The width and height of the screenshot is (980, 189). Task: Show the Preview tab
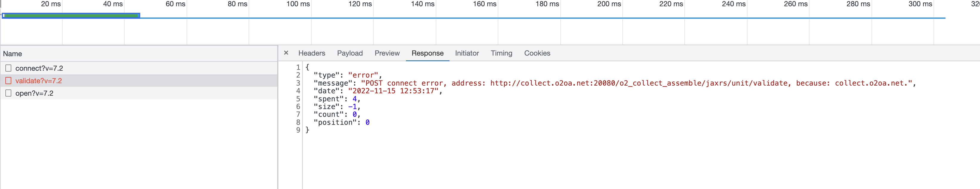click(387, 53)
